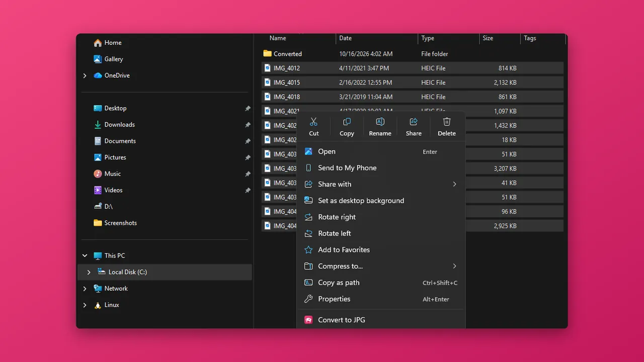The height and width of the screenshot is (362, 644).
Task: Unpin Downloads using its pin icon
Action: pyautogui.click(x=247, y=125)
